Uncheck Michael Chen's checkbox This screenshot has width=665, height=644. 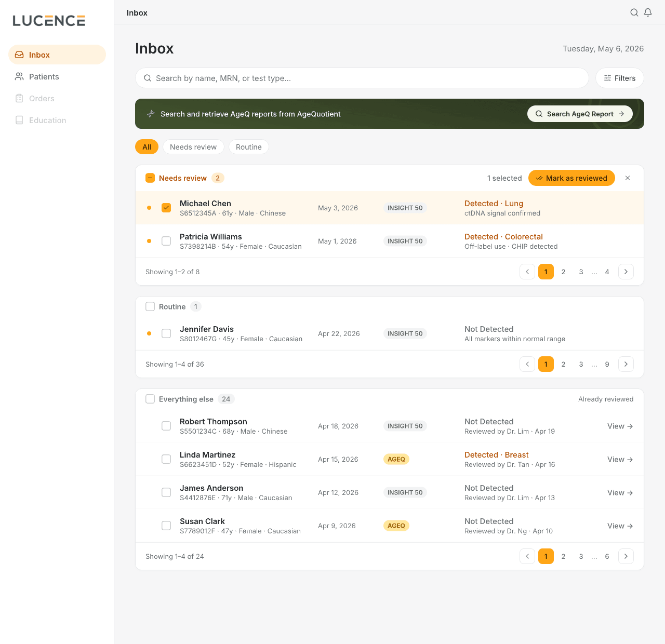166,208
